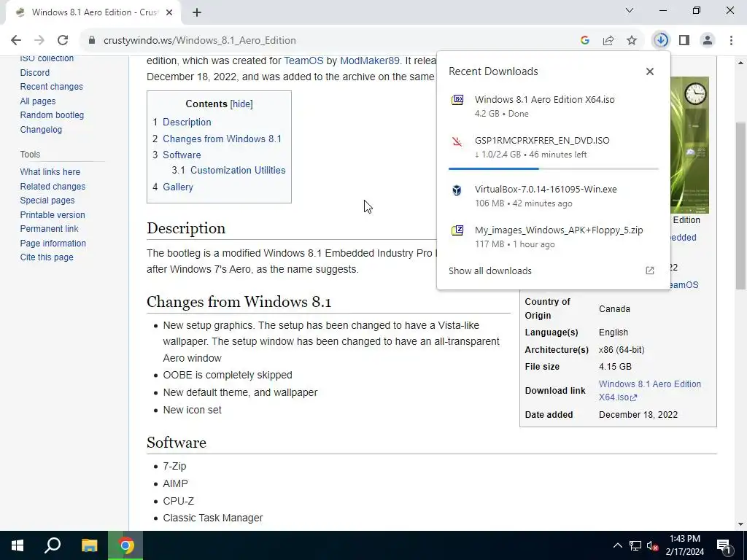Toggle the Chrome downloads button
747x560 pixels.
(661, 41)
